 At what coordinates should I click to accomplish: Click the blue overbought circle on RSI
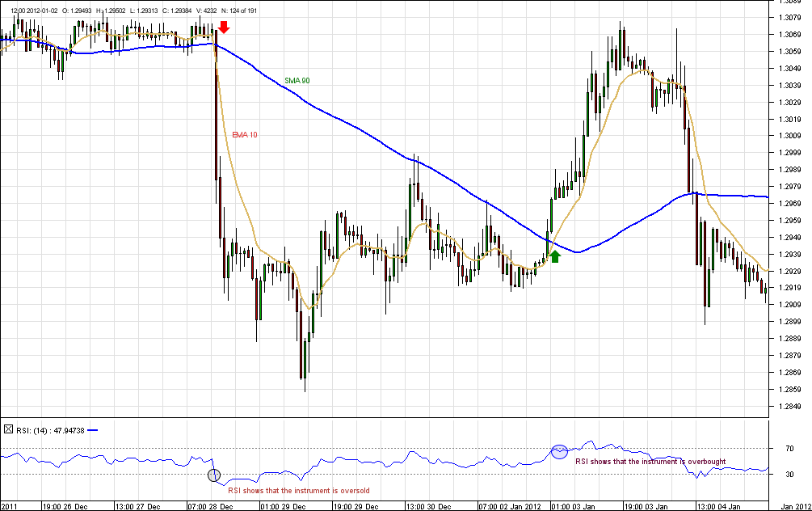(x=559, y=452)
